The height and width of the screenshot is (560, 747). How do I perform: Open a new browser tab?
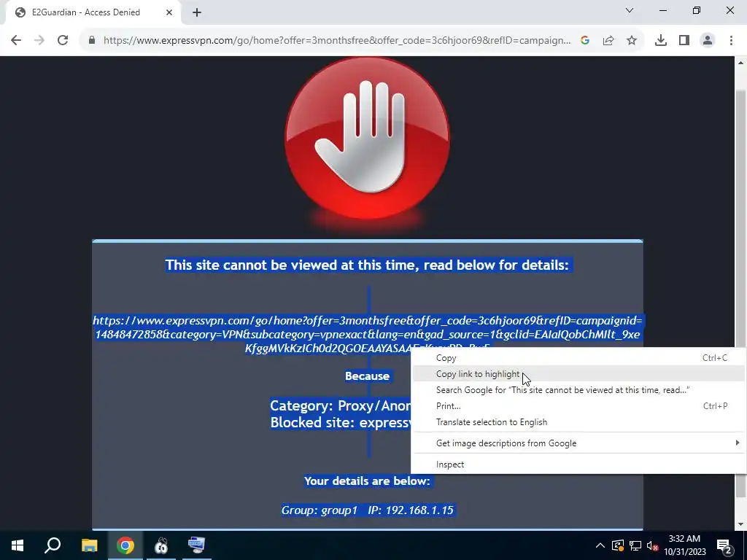(197, 12)
